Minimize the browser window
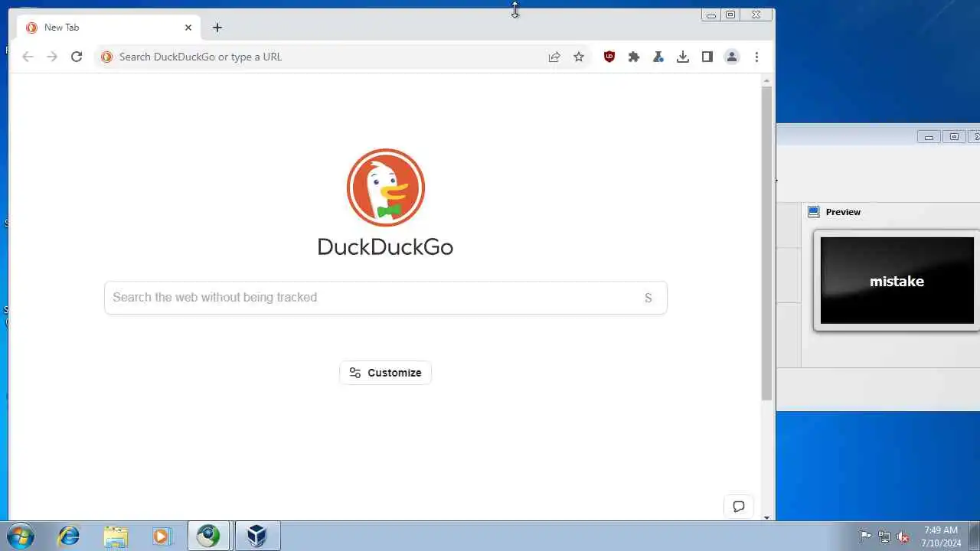 point(711,15)
